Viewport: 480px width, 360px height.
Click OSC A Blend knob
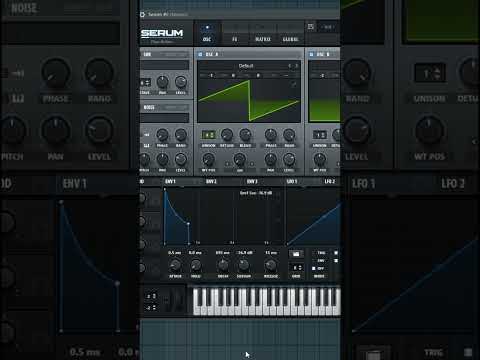pos(245,134)
